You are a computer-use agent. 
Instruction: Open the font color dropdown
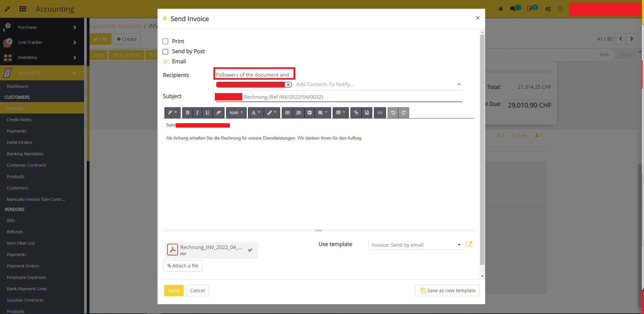coord(256,112)
